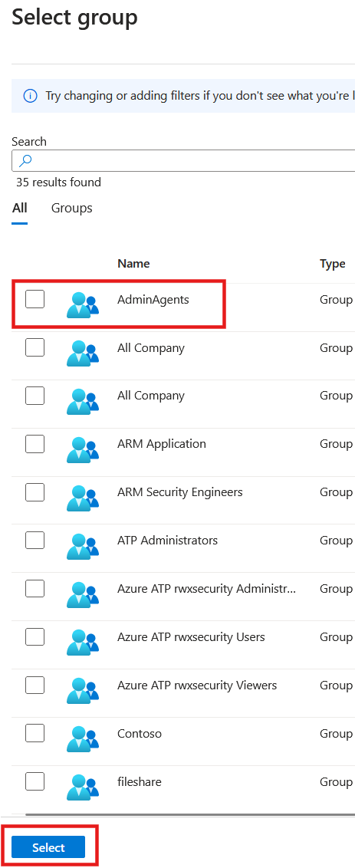355x868 pixels.
Task: Focus the Search input field
Action: pos(183,160)
